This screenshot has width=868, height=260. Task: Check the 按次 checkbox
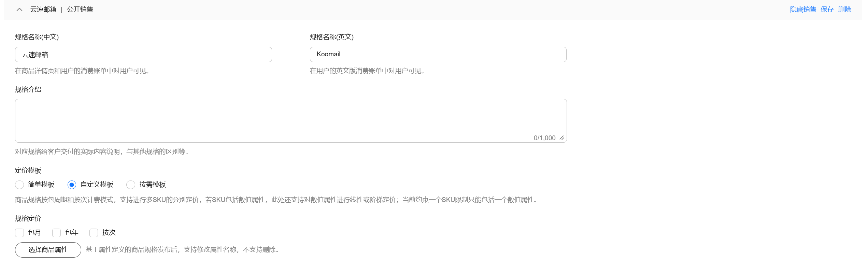94,233
